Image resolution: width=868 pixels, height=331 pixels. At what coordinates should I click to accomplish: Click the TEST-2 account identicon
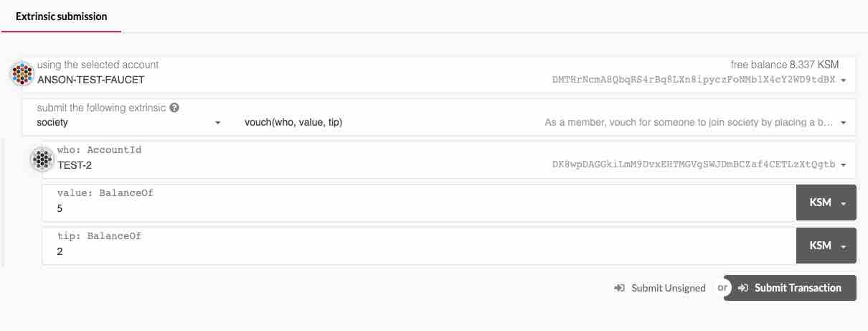[x=42, y=159]
